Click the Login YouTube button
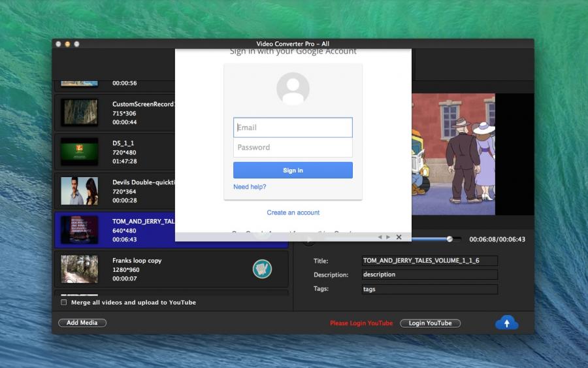 point(430,323)
